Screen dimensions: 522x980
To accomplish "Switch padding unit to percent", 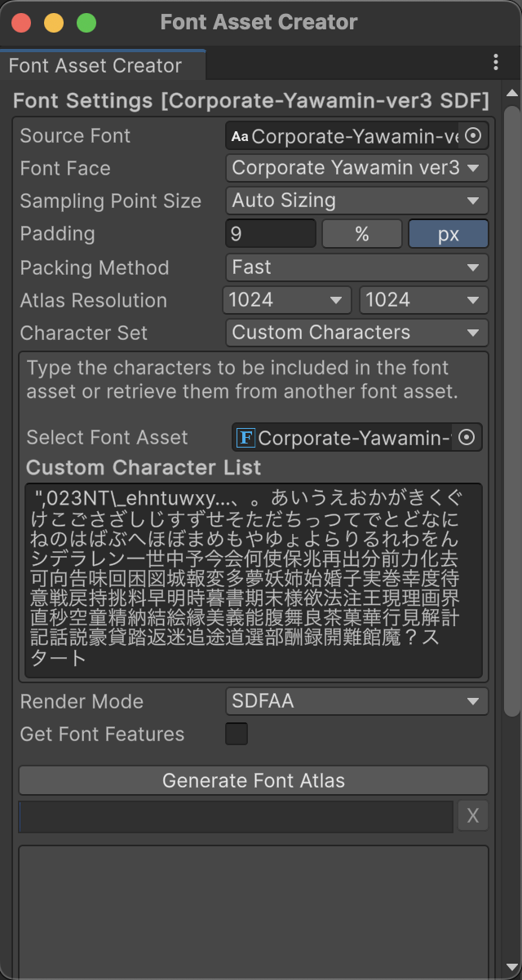I will coord(362,234).
